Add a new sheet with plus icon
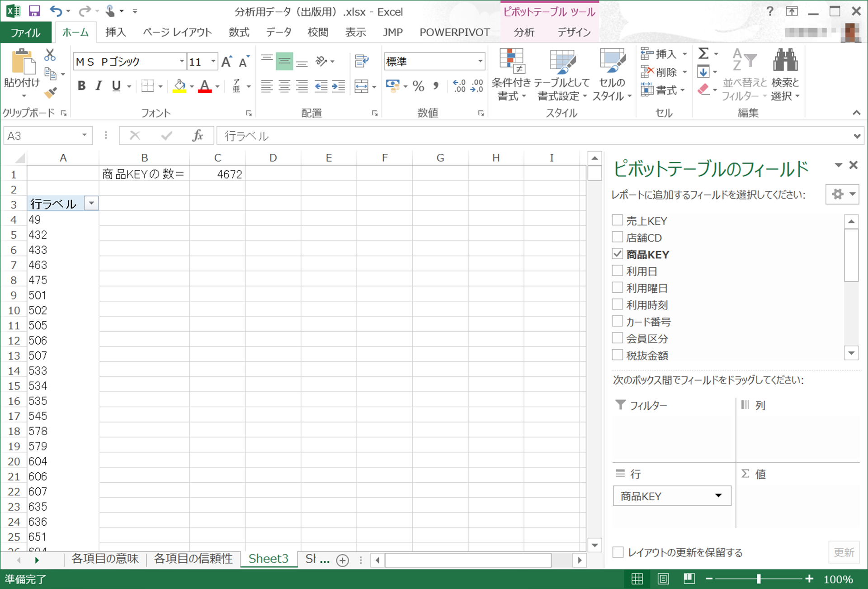This screenshot has height=589, width=868. [343, 560]
